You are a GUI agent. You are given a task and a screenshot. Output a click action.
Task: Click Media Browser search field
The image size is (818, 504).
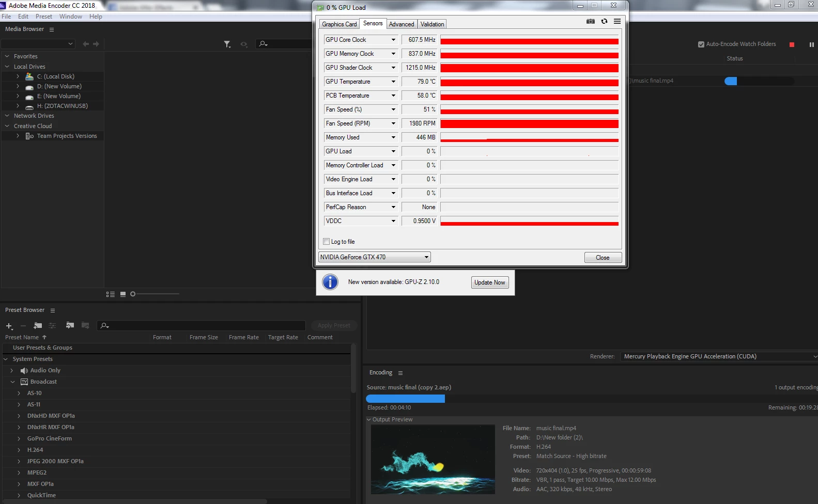pos(283,44)
